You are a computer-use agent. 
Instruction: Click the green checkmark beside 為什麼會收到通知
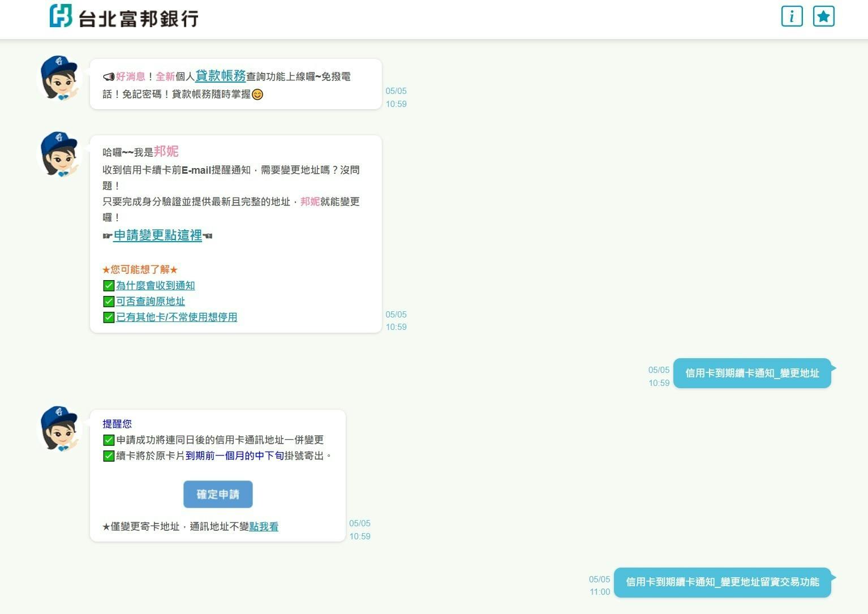tap(109, 286)
